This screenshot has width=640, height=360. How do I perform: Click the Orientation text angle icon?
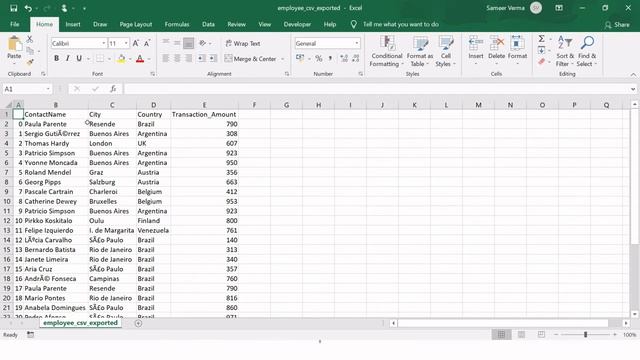click(202, 43)
